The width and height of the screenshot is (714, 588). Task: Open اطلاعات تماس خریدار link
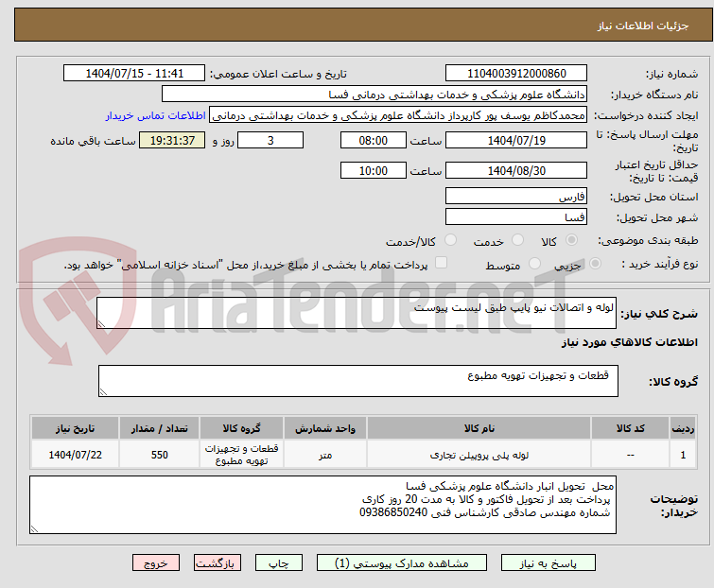click(156, 115)
